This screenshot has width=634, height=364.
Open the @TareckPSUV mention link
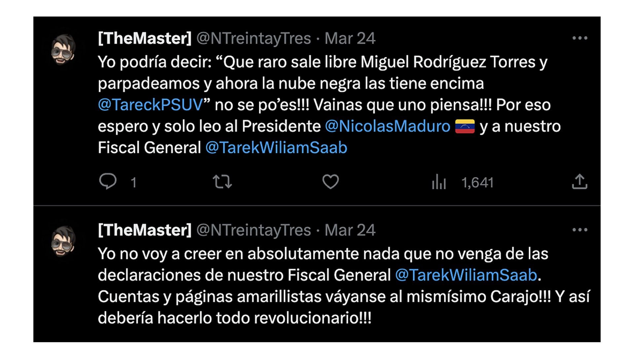tap(150, 105)
